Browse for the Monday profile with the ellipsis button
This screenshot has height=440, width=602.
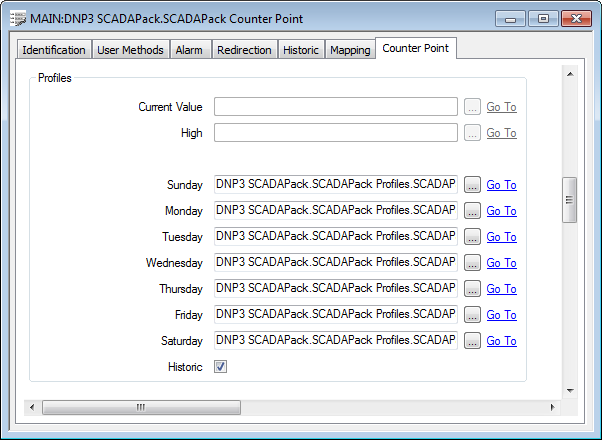[472, 211]
